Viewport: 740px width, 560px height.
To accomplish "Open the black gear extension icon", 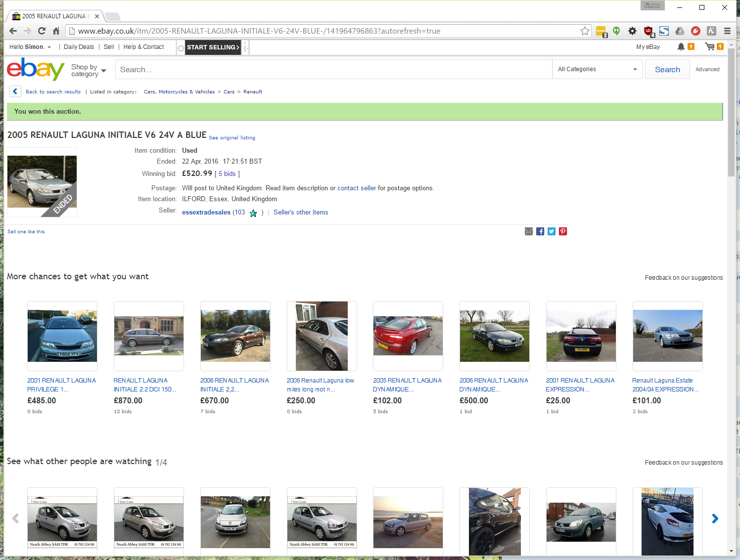I will (632, 31).
